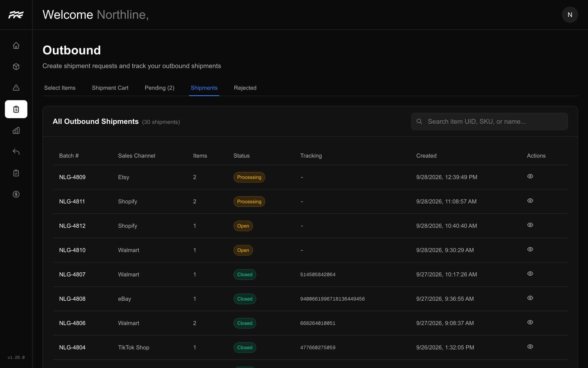The width and height of the screenshot is (588, 368).
Task: Open the N user avatar menu
Action: (570, 15)
